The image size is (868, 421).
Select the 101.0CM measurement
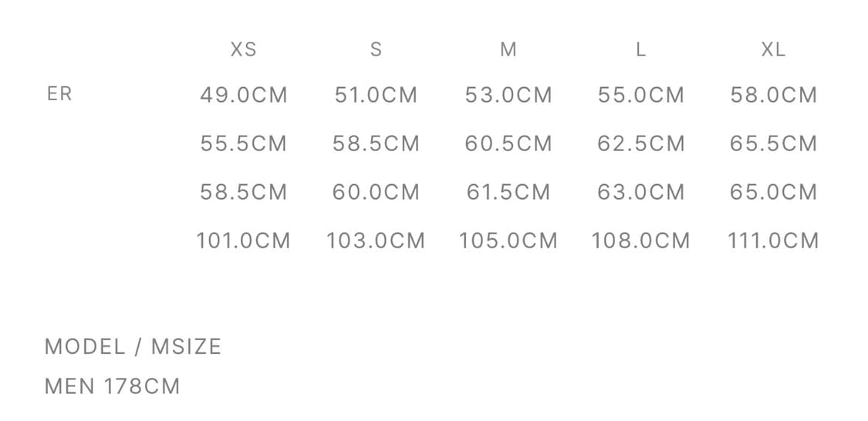coord(243,241)
